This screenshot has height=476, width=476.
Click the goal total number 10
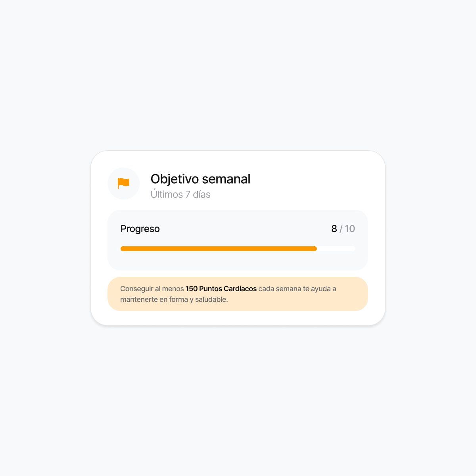(x=350, y=229)
